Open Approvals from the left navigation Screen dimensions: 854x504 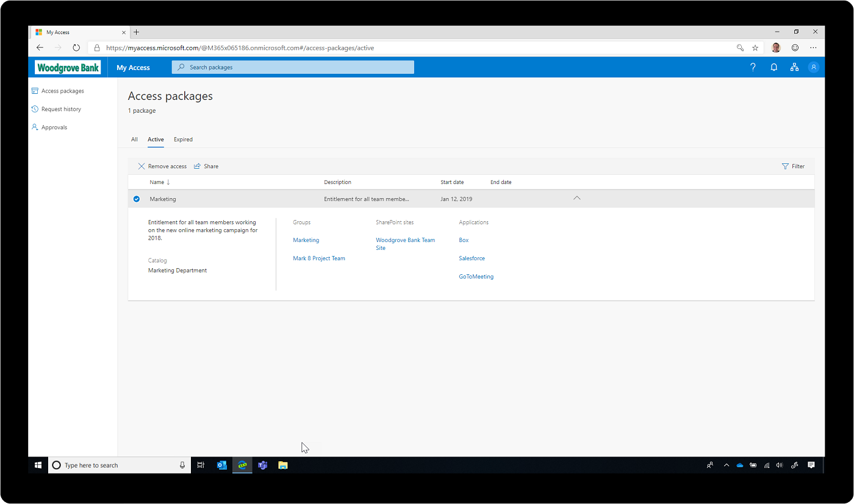click(x=54, y=127)
